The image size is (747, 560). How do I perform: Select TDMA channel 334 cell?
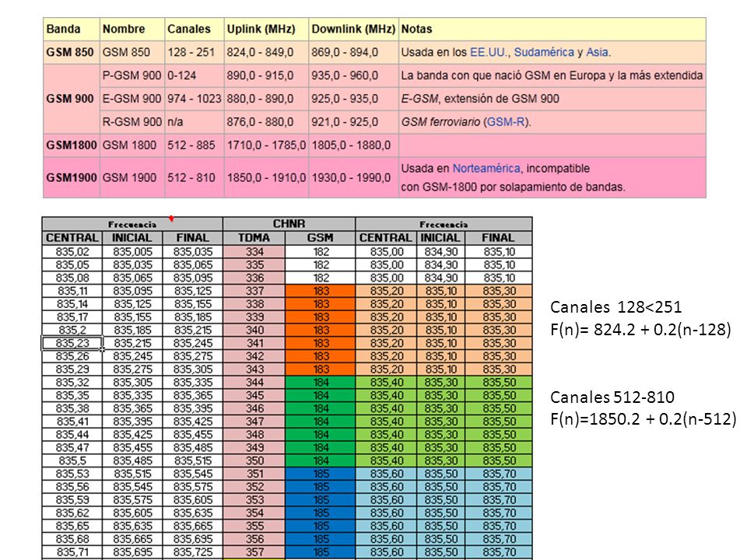pos(254,252)
